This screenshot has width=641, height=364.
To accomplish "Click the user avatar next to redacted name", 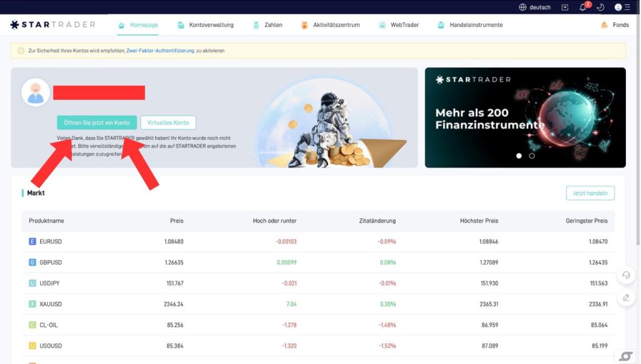I will tap(36, 93).
